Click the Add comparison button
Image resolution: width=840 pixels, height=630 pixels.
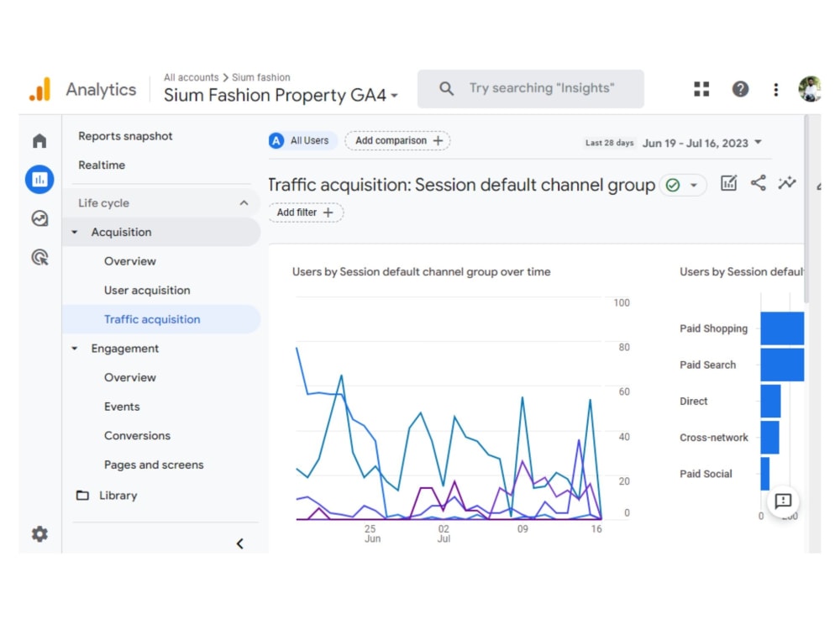click(x=397, y=140)
